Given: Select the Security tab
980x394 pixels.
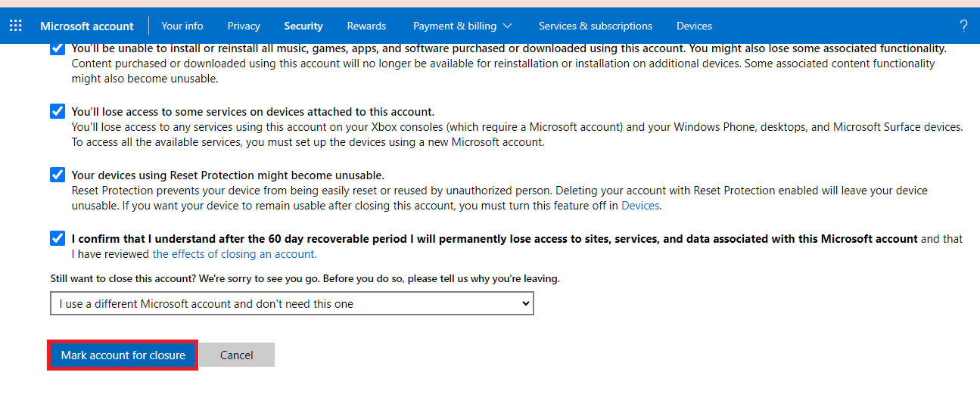Looking at the screenshot, I should tap(303, 26).
